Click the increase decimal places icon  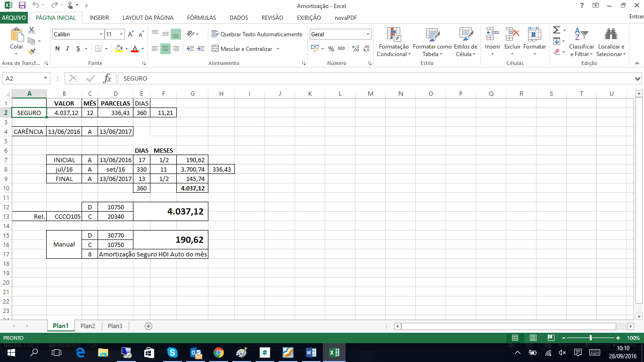[x=356, y=49]
